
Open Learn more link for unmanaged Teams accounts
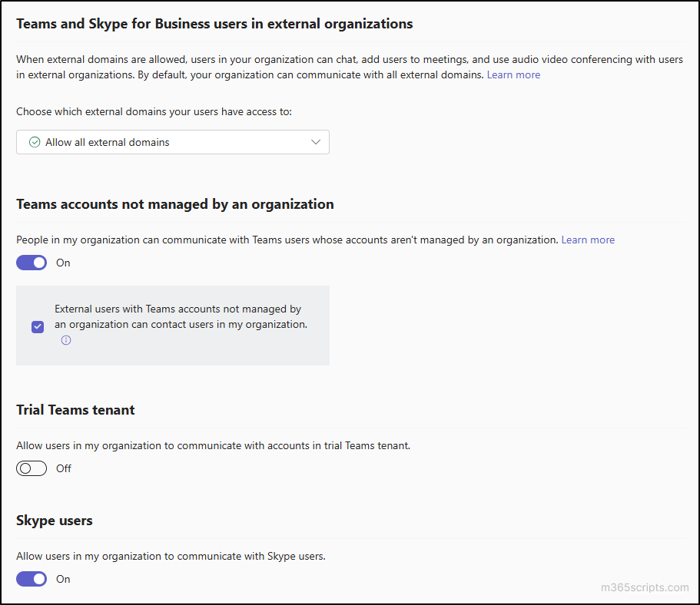588,240
